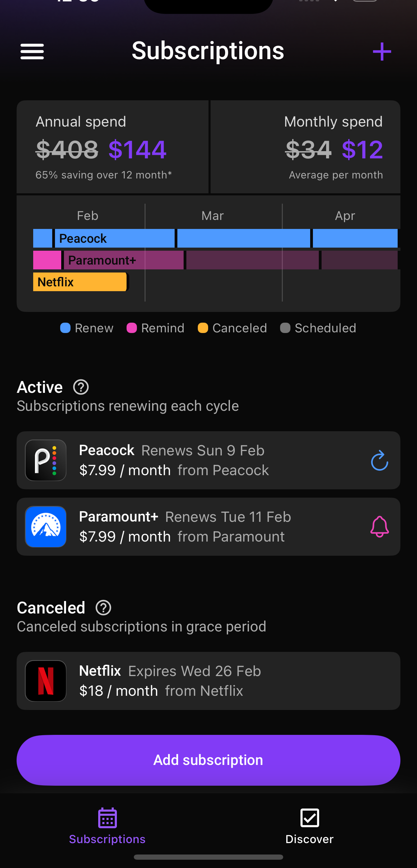The height and width of the screenshot is (868, 417).
Task: Toggle the Paramount+ reminder bell
Action: [379, 527]
